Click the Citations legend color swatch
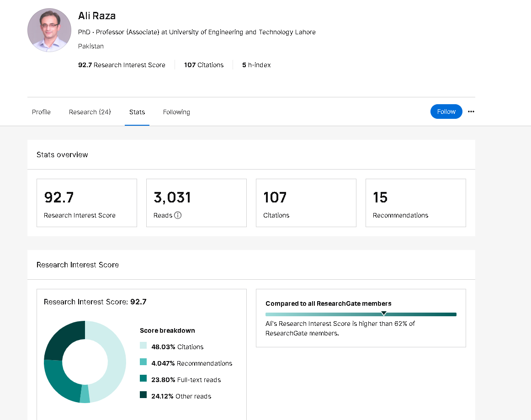The width and height of the screenshot is (531, 420). (143, 346)
